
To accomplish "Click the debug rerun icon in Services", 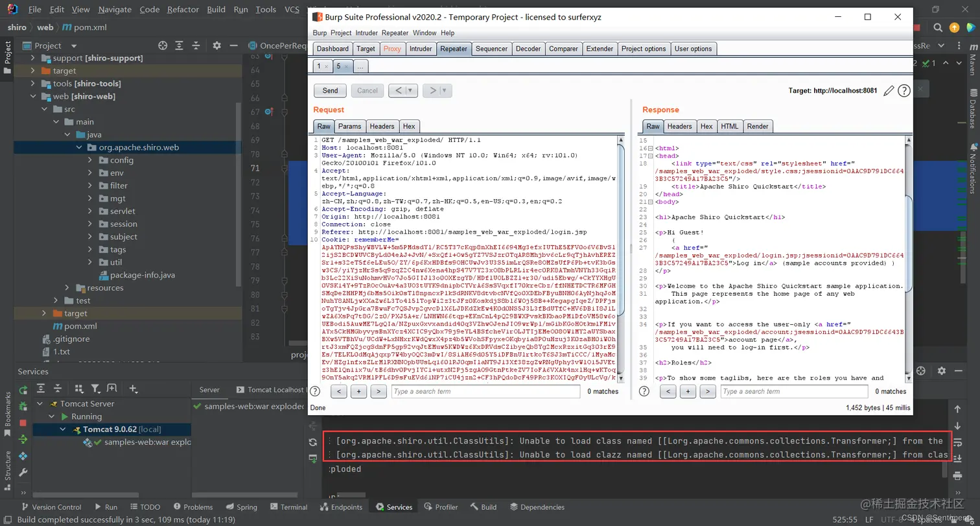I will click(x=23, y=406).
